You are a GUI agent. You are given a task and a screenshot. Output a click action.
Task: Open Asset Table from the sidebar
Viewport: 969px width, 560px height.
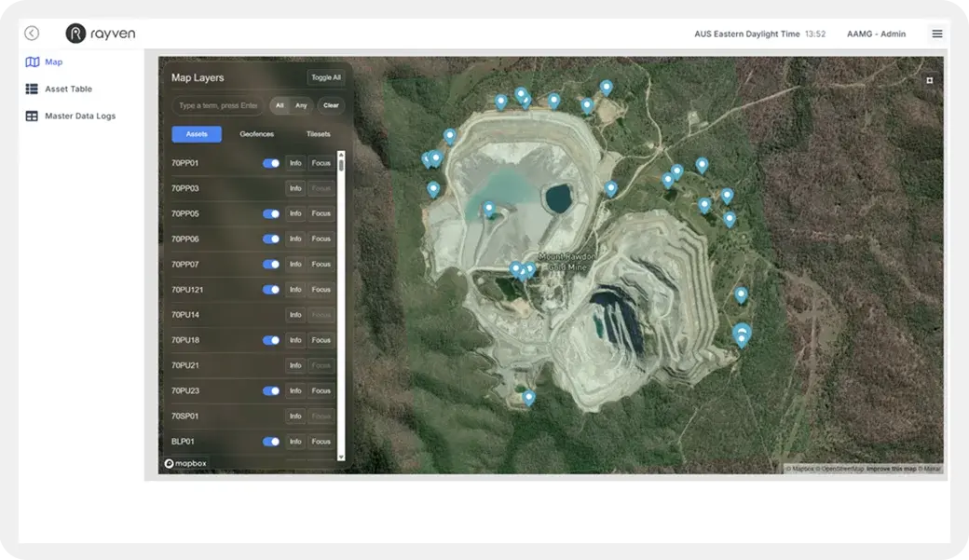tap(68, 89)
